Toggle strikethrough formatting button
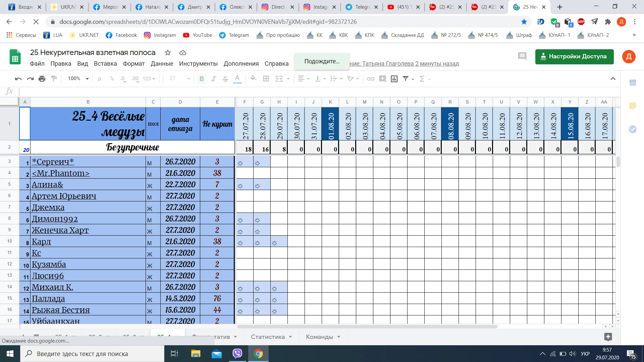Viewport: 644px width, 362px height. pos(225,79)
